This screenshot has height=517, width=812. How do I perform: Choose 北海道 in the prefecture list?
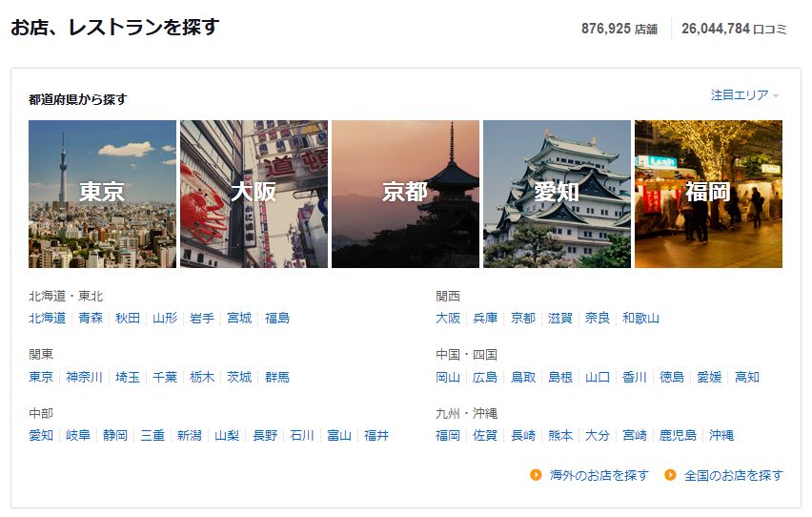(47, 318)
